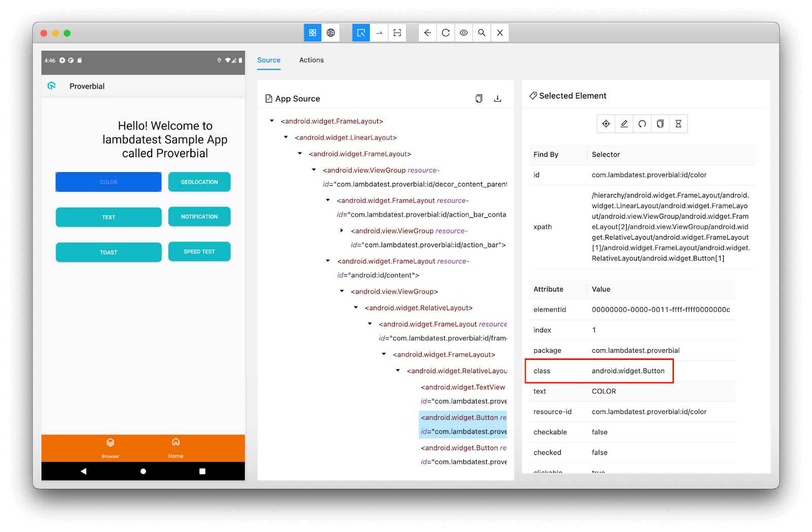The width and height of the screenshot is (812, 532).
Task: Switch to the Actions tab
Action: pos(311,60)
